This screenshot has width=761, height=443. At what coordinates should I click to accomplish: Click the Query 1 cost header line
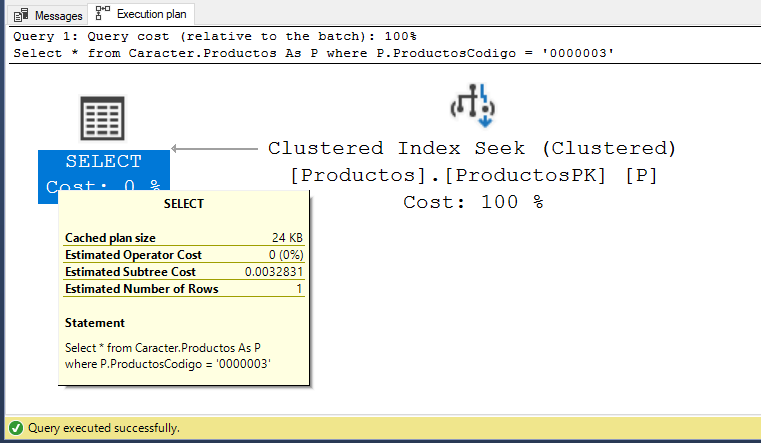click(x=215, y=36)
